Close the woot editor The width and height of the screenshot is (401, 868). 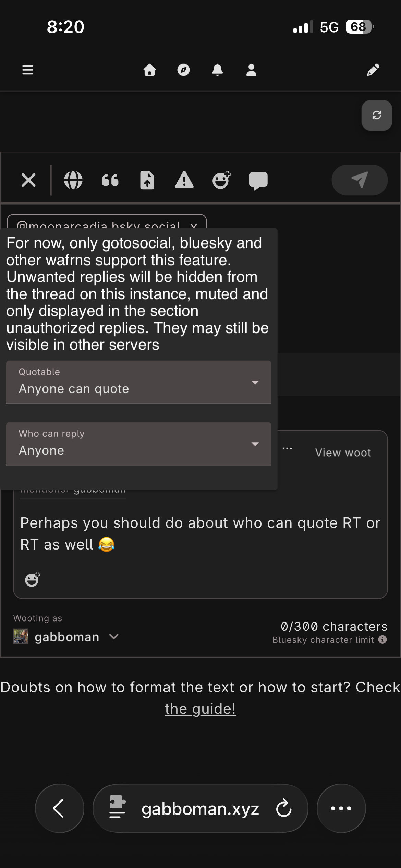(28, 180)
